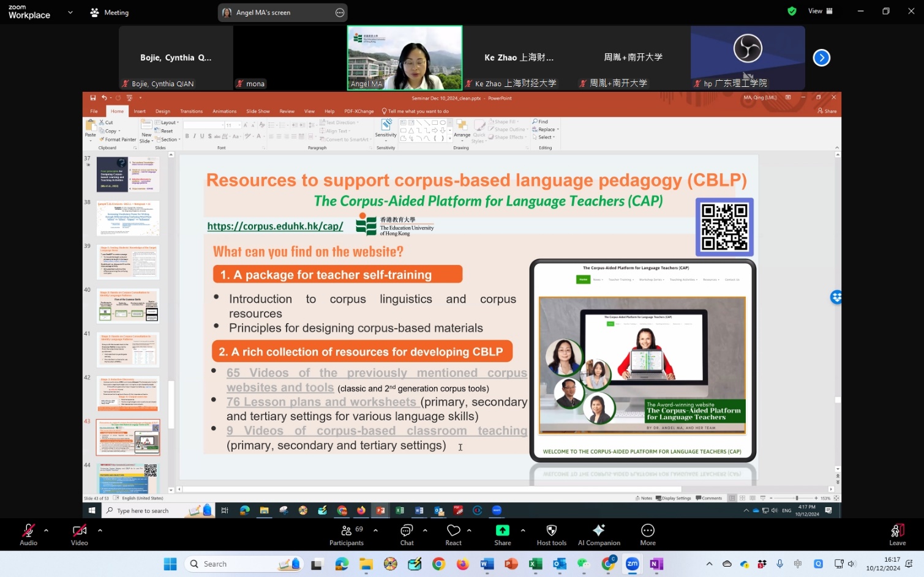Image resolution: width=924 pixels, height=577 pixels.
Task: Expand audio options chevron beside Audio
Action: pyautogui.click(x=46, y=530)
